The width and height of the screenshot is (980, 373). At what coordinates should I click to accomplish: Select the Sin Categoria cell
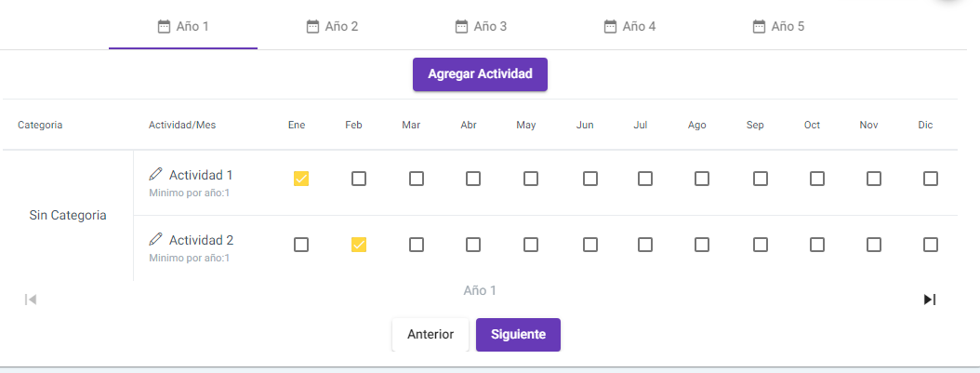pyautogui.click(x=68, y=216)
